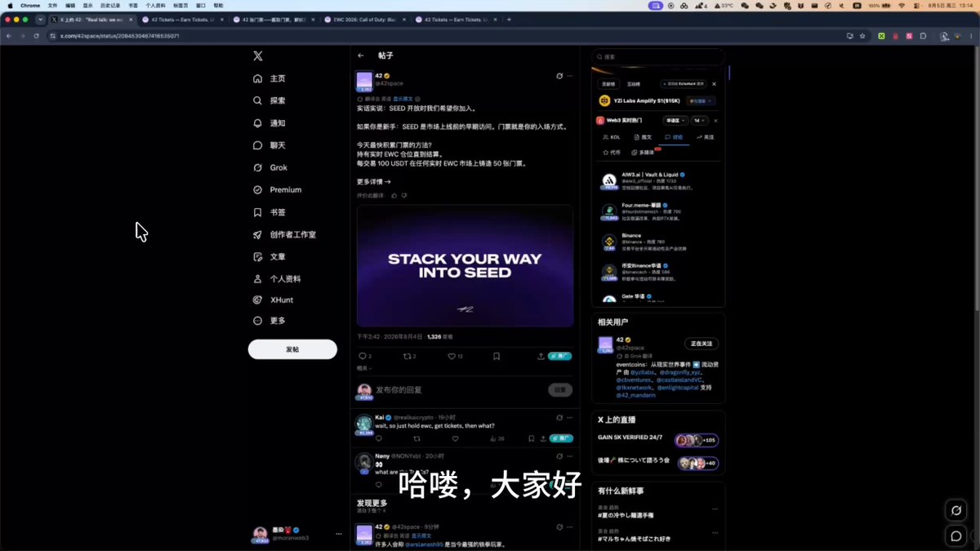Open 创作者工作室 in the sidebar
This screenshot has width=980, height=551.
(284, 234)
